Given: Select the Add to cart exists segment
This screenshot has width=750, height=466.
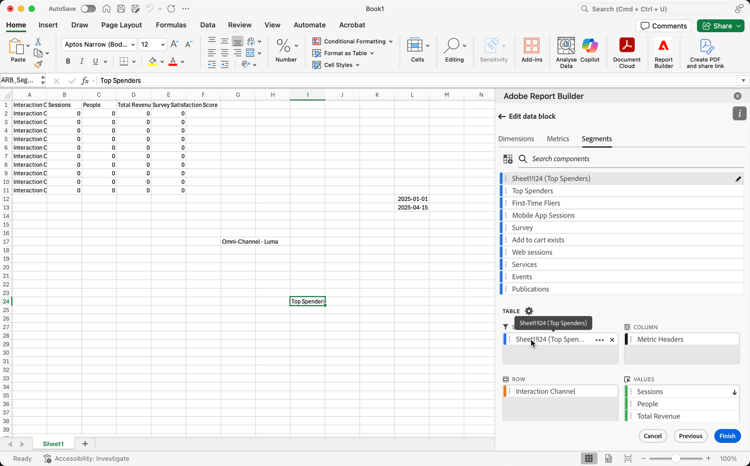Looking at the screenshot, I should point(622,240).
